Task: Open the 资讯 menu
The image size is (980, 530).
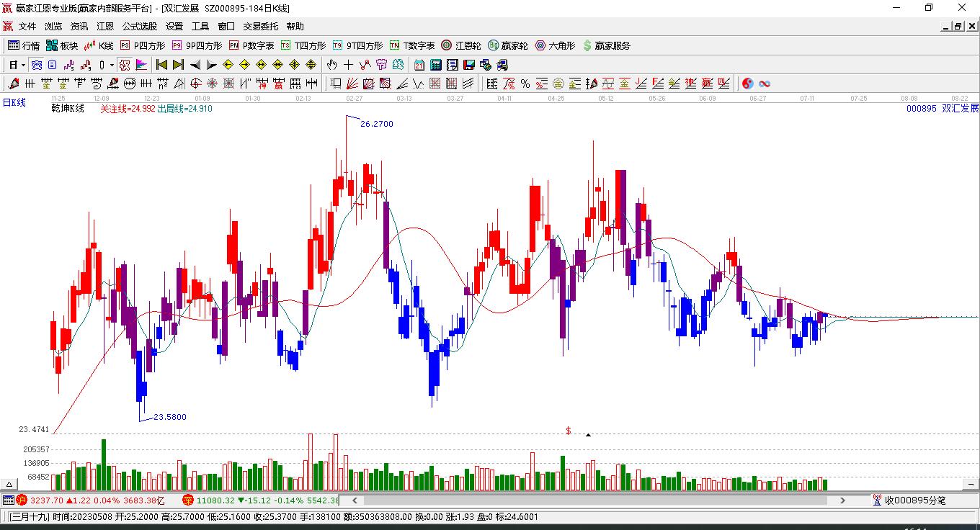Action: tap(79, 27)
